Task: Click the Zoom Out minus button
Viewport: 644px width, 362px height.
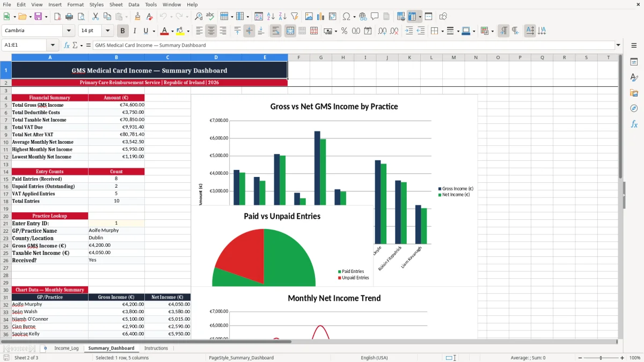Action: [580, 358]
